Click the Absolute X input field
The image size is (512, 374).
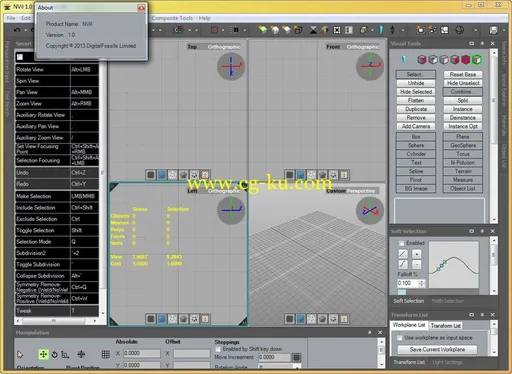pyautogui.click(x=142, y=353)
